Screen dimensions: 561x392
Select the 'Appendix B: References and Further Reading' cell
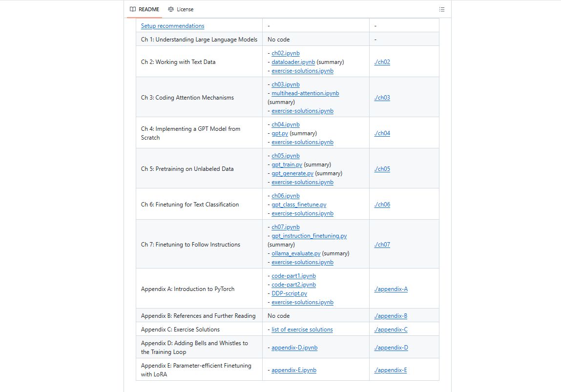(199, 315)
